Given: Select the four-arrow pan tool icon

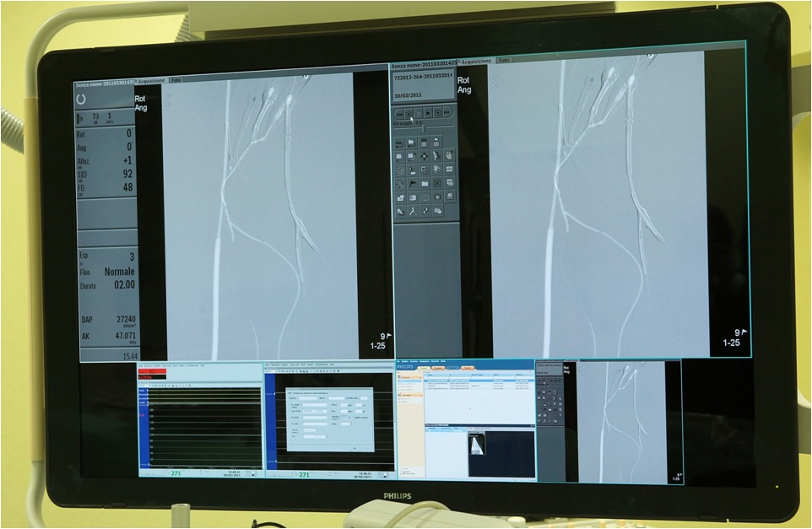Looking at the screenshot, I should [425, 156].
